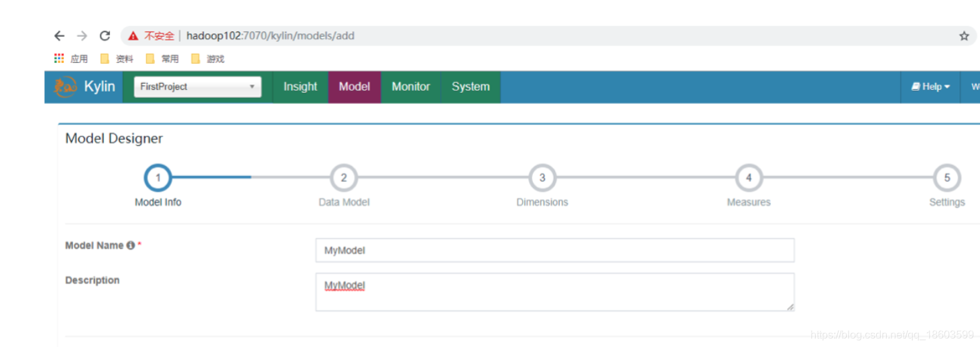
Task: Jump to step 4 Measures
Action: click(x=749, y=178)
